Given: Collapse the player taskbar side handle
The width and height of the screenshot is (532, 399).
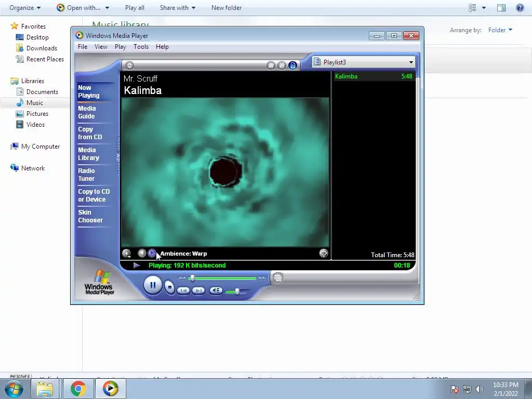Looking at the screenshot, I should pyautogui.click(x=118, y=156).
